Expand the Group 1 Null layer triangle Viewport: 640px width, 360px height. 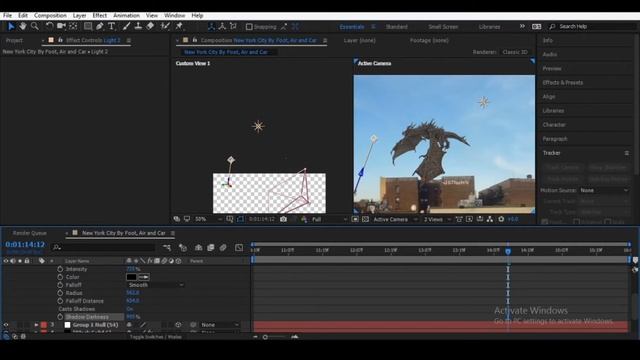(36, 325)
